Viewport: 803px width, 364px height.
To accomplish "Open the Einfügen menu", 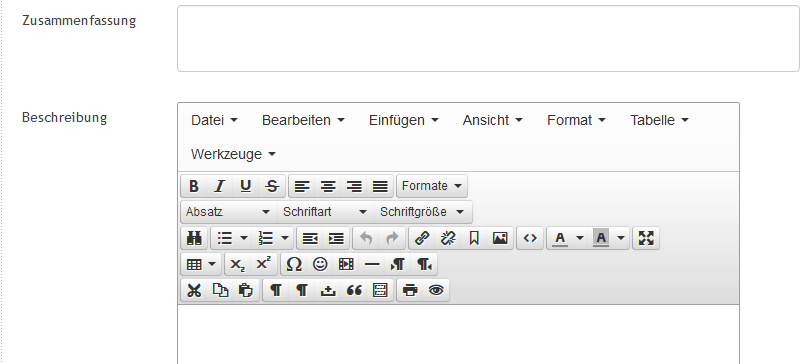I will pos(404,120).
